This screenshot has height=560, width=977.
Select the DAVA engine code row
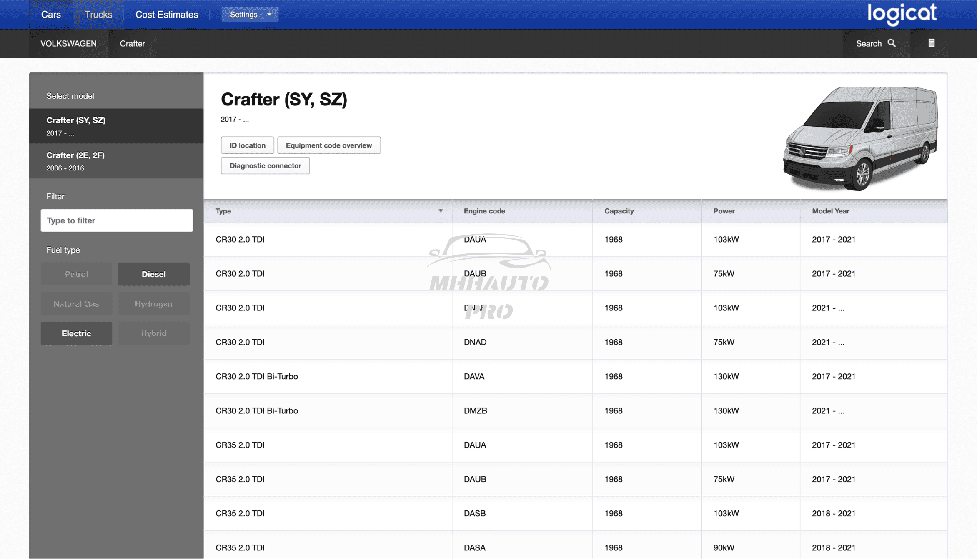tap(474, 377)
